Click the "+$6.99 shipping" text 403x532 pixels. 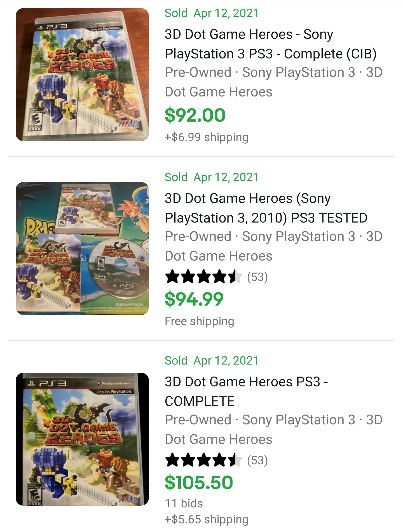[x=207, y=137]
